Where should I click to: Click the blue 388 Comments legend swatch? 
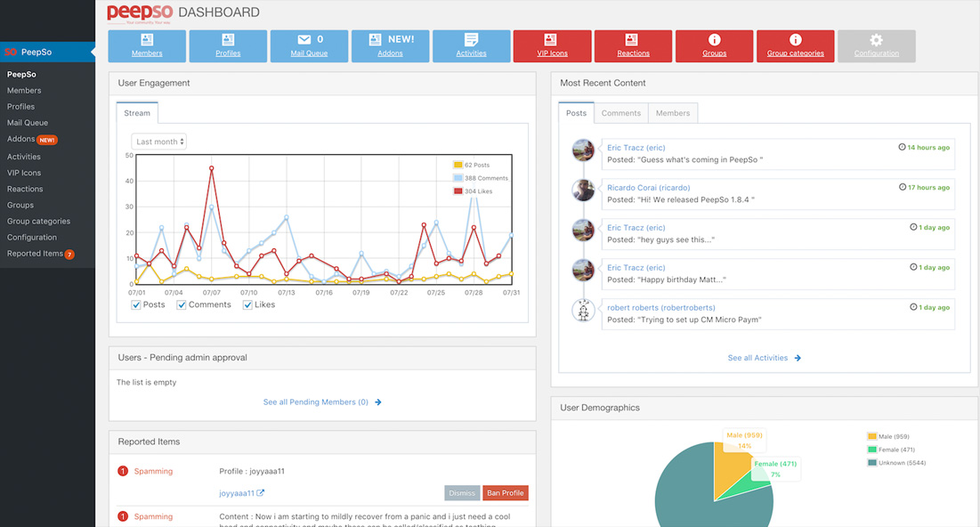(458, 178)
